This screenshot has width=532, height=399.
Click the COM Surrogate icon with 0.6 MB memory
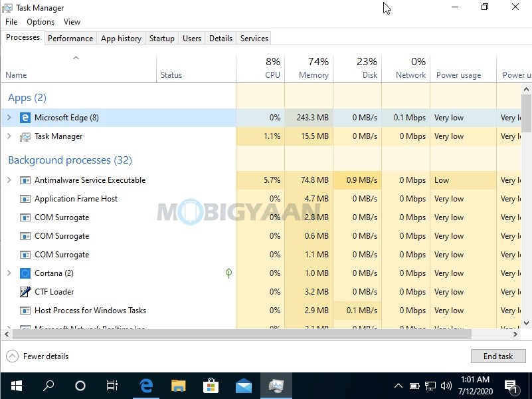25,236
